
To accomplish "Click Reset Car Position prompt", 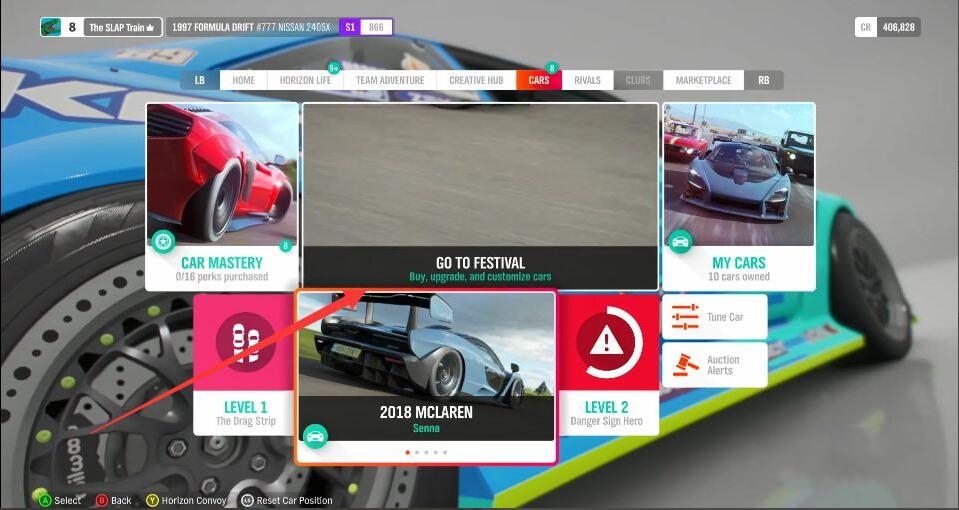I will coord(287,500).
